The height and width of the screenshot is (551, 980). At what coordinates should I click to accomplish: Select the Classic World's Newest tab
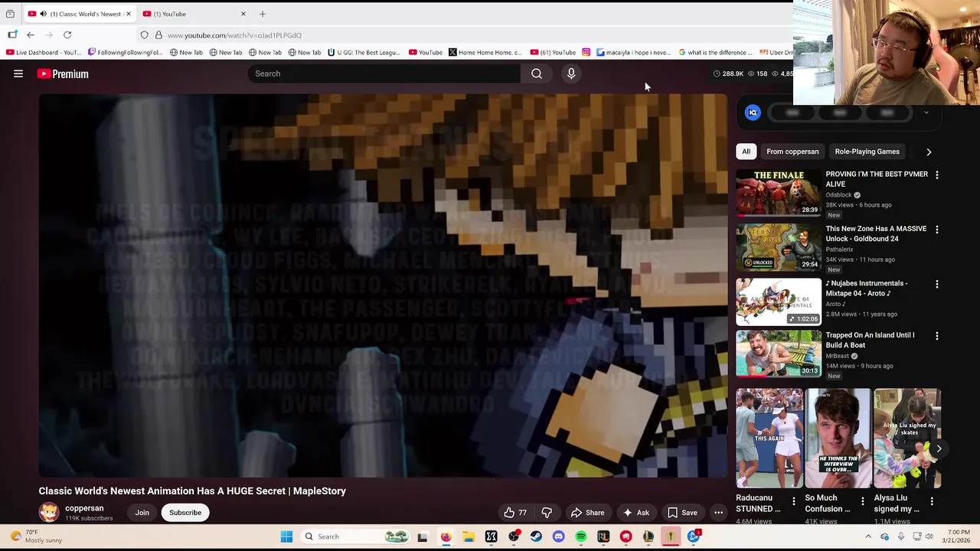80,14
